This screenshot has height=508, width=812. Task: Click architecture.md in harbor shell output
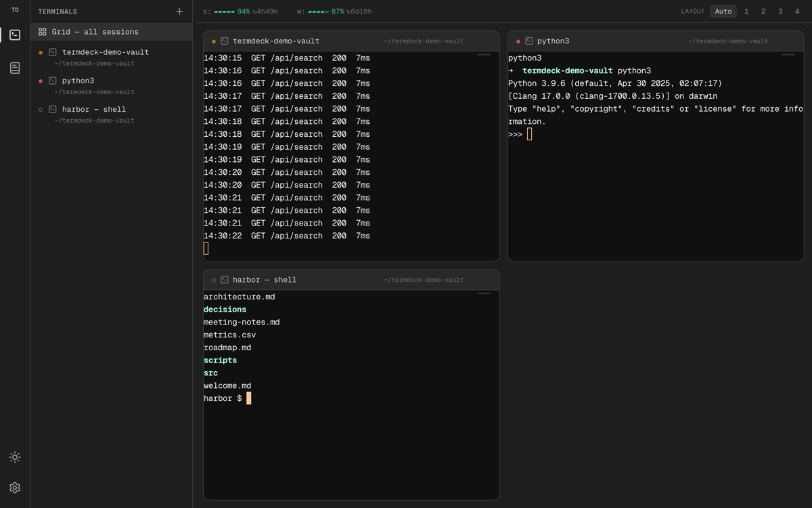coord(240,297)
